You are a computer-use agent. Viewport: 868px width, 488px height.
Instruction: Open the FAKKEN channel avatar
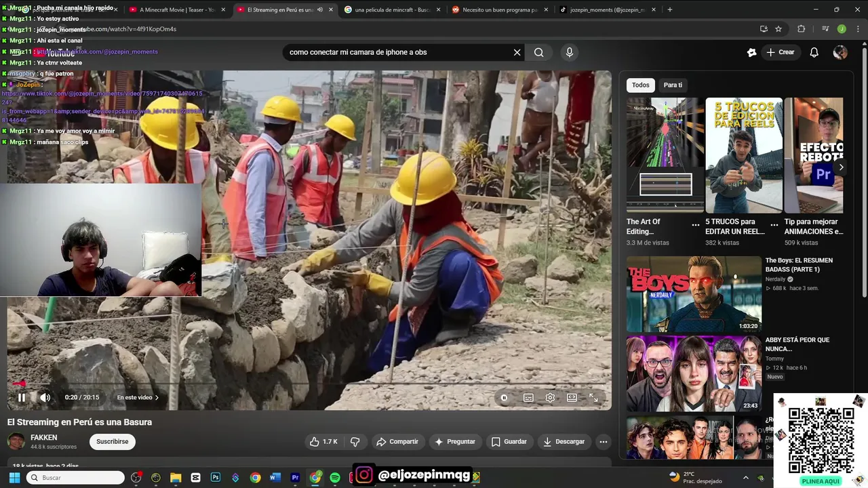16,441
